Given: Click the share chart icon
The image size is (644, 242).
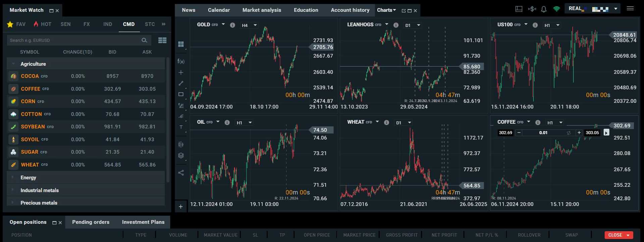Looking at the screenshot, I should (x=181, y=173).
